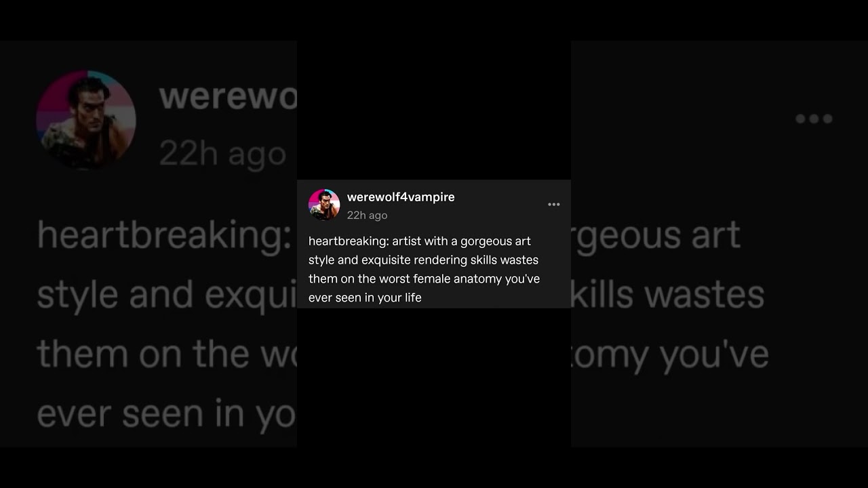
Task: Click the large dimmed "heartbreaking:" background text
Action: pyautogui.click(x=164, y=235)
